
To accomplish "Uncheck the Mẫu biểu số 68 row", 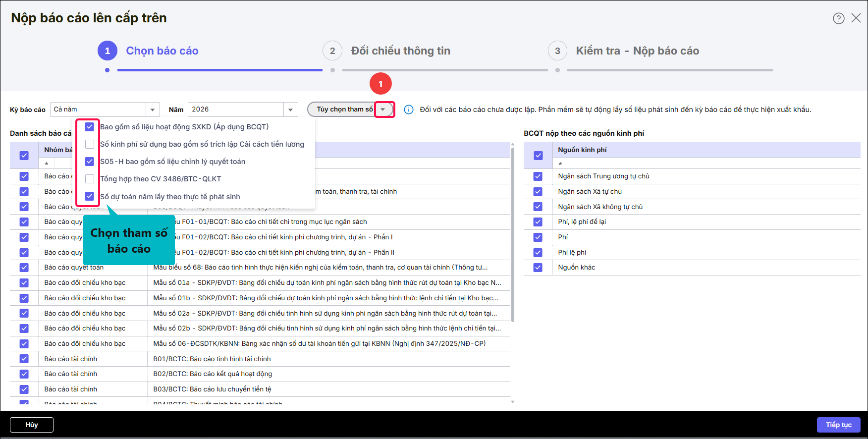I will coord(24,268).
